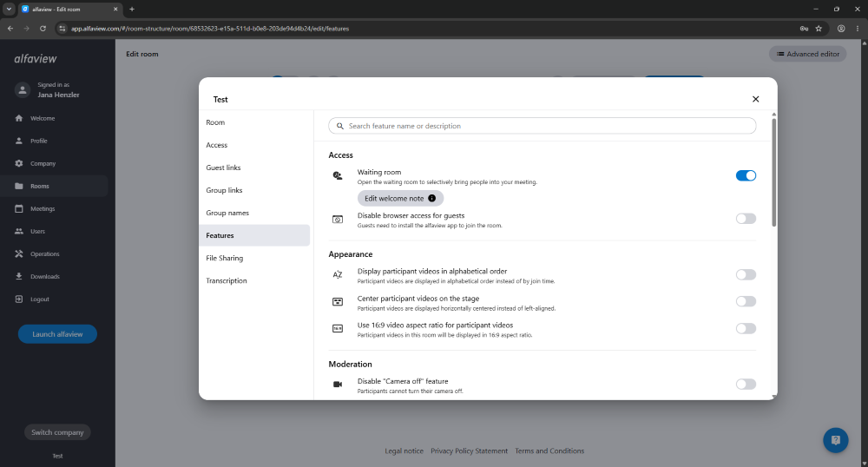Click the Operations tools icon

(19, 254)
